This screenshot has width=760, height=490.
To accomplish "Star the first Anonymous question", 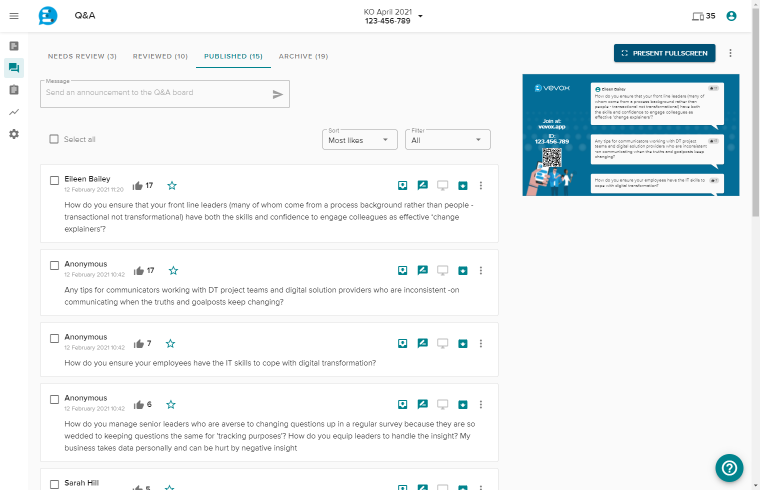I will (x=172, y=270).
